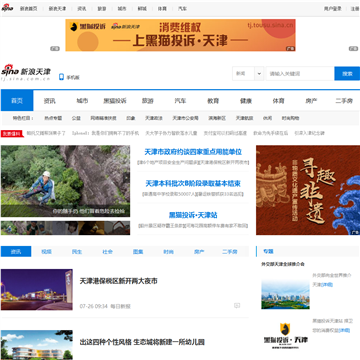Switch to the 图集 news tab
The image size is (360, 360).
138,252
